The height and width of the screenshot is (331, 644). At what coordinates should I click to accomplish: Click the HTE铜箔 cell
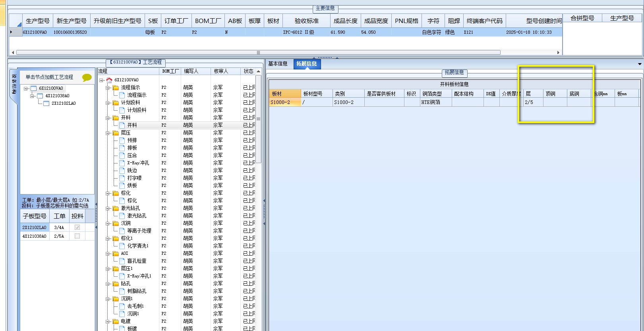pos(436,102)
